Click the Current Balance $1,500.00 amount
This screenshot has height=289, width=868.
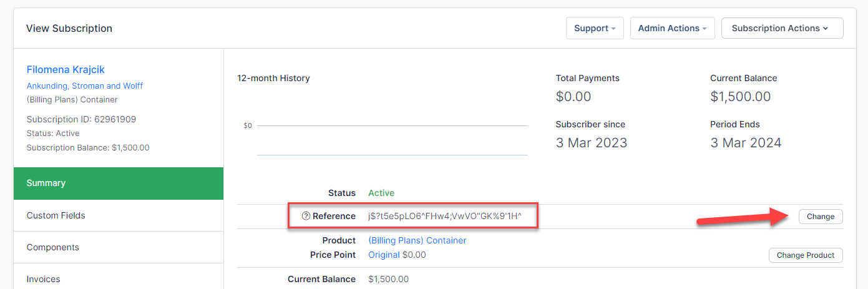pyautogui.click(x=740, y=97)
